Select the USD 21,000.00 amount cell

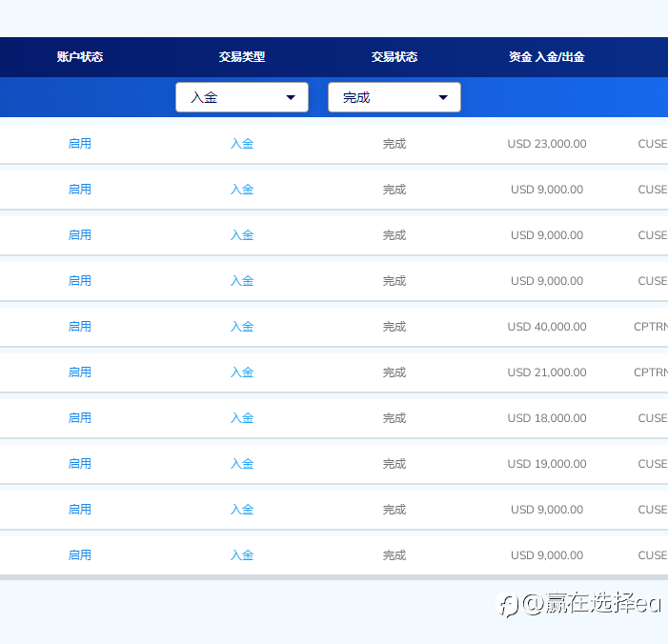[547, 372]
